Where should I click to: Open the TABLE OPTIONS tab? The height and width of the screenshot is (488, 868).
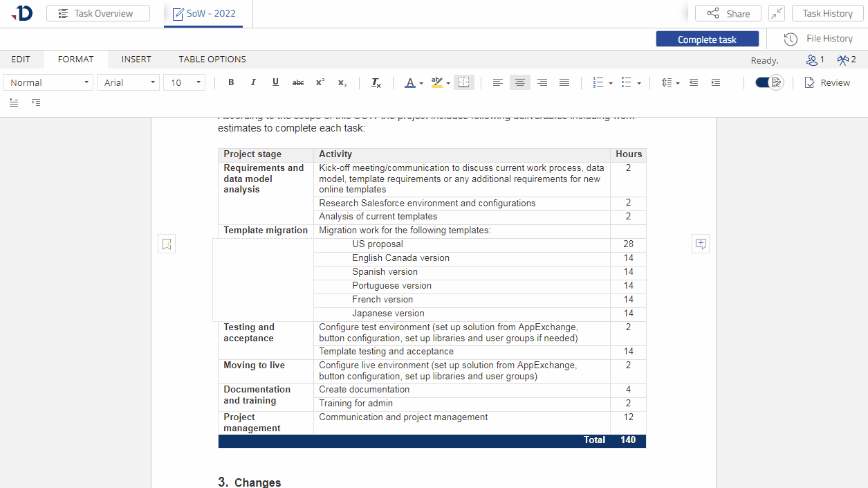[x=212, y=60]
